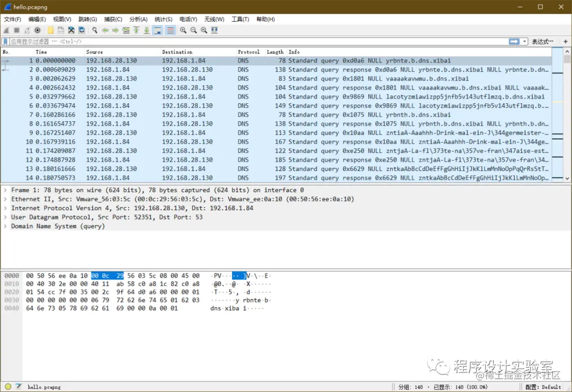The width and height of the screenshot is (572, 392).
Task: Expand the Frame 1 tree node
Action: click(5, 190)
